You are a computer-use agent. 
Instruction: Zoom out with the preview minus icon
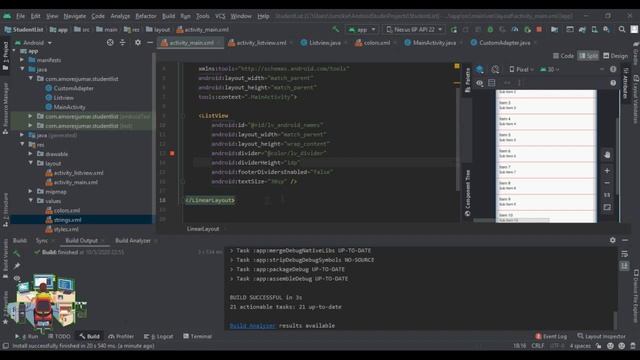pos(607,183)
